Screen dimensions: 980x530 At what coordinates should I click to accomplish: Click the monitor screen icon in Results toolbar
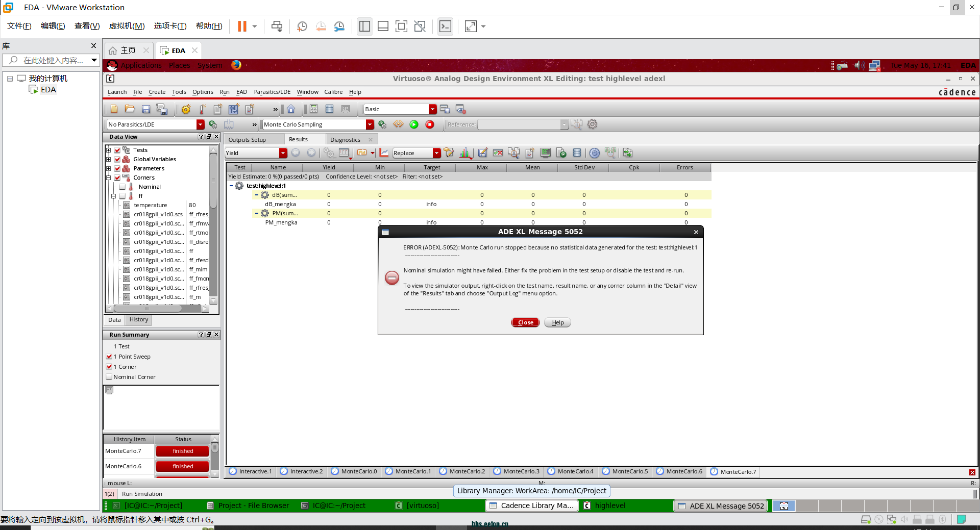(x=545, y=153)
